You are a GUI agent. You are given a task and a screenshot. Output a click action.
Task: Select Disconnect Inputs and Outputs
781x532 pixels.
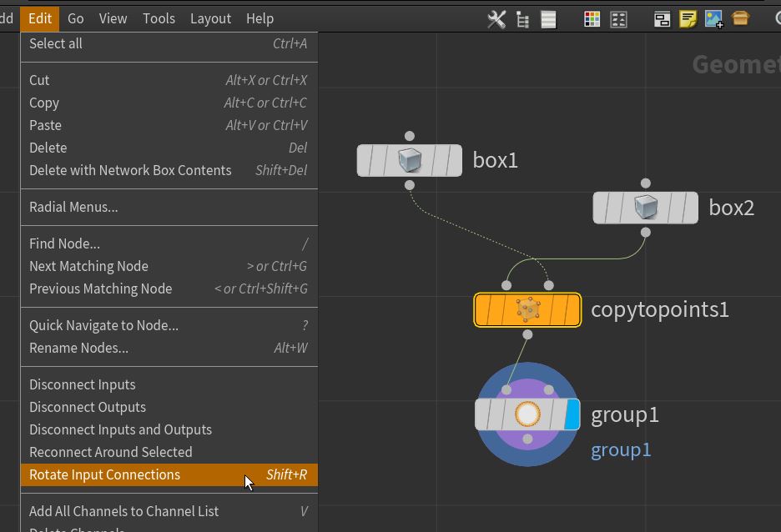[x=169, y=429]
